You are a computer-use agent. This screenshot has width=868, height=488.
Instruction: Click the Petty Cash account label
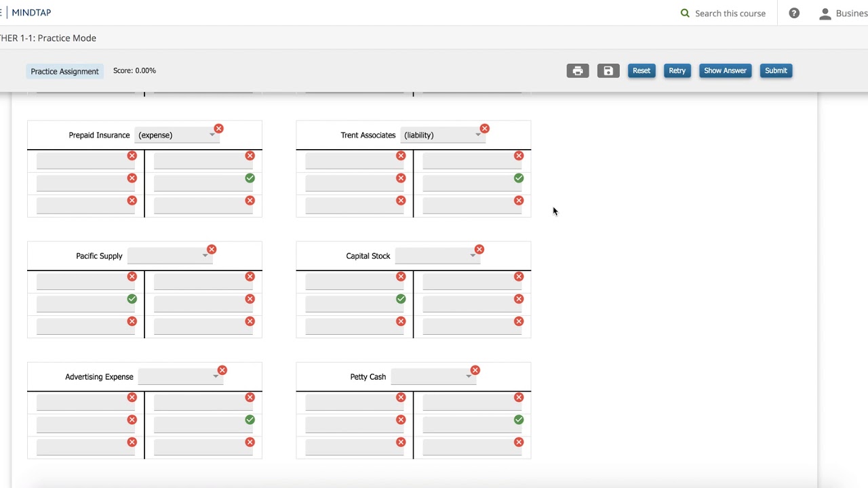click(368, 377)
